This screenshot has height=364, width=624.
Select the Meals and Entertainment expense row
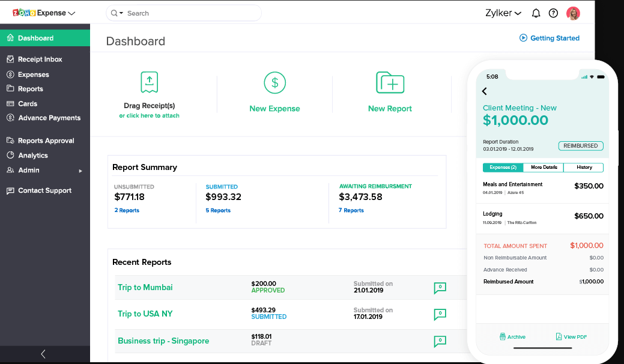tap(543, 188)
